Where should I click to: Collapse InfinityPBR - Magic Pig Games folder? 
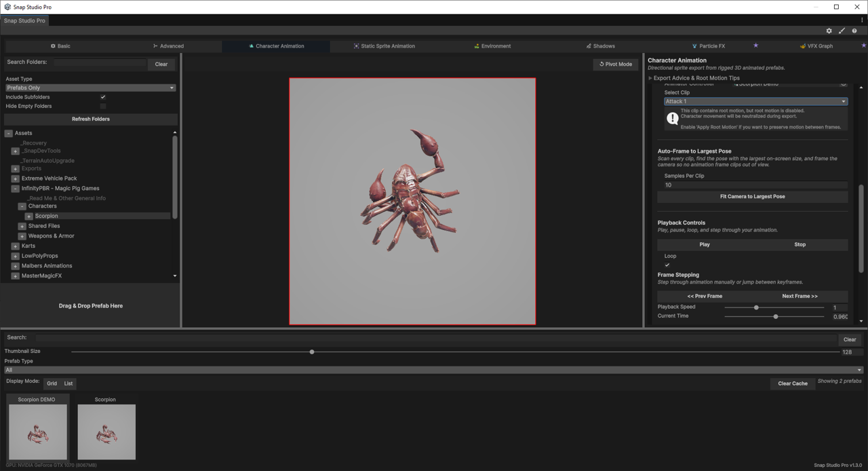(15, 189)
